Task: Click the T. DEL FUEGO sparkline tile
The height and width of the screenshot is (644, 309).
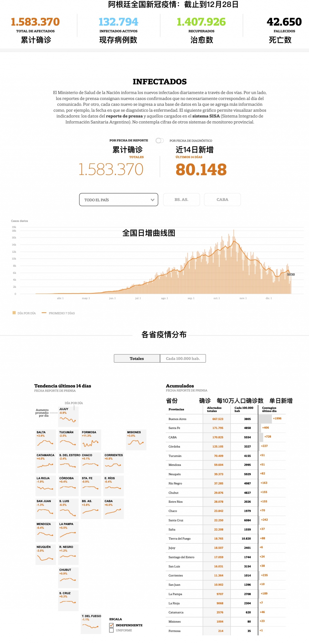Action: (x=91, y=624)
